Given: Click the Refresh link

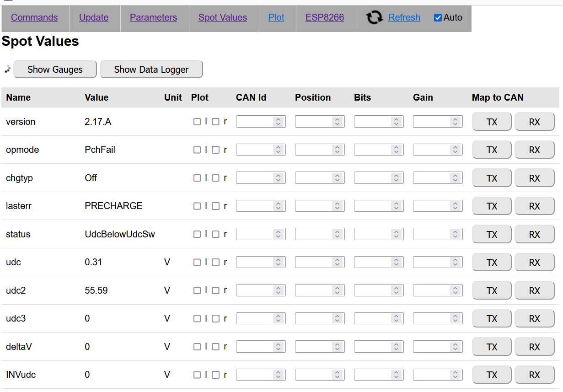Looking at the screenshot, I should 404,18.
